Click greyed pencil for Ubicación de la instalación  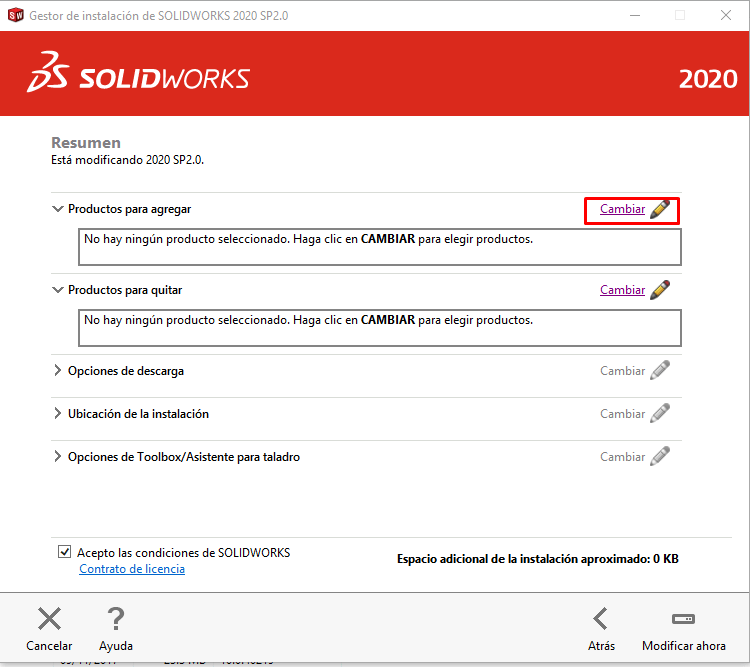pyautogui.click(x=660, y=413)
